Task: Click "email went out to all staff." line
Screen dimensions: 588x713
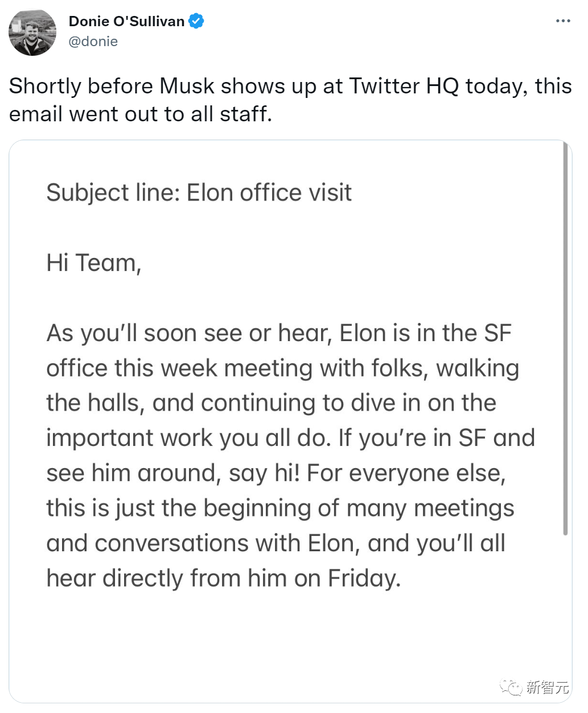Action: [141, 114]
